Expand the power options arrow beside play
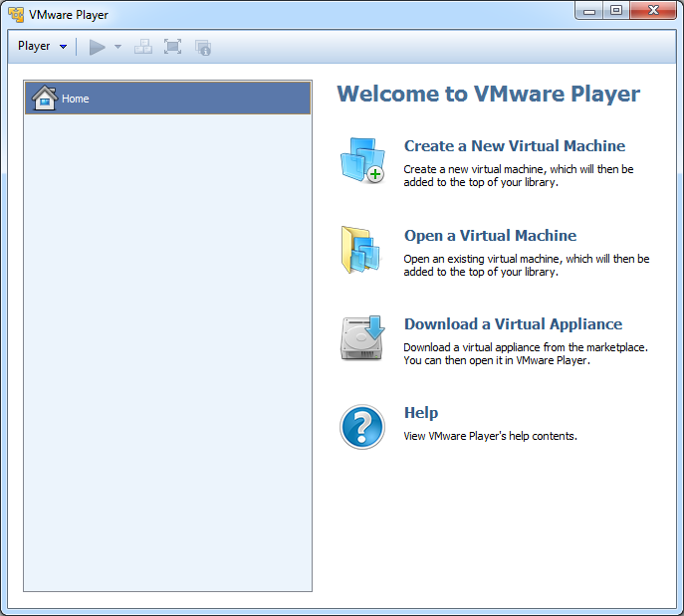The image size is (684, 616). [x=117, y=47]
